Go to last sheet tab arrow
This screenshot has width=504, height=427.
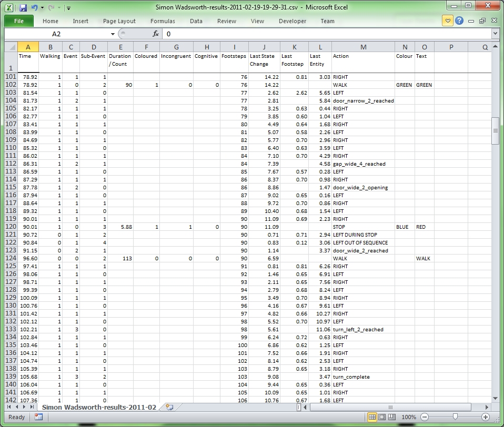32,407
